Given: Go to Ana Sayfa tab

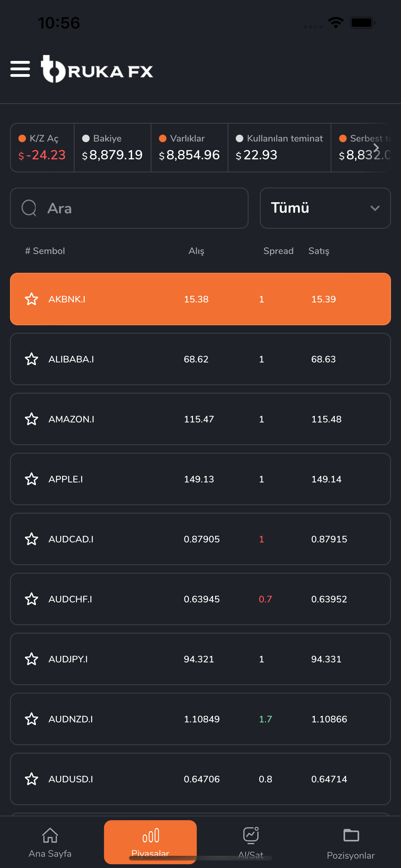Looking at the screenshot, I should [50, 842].
